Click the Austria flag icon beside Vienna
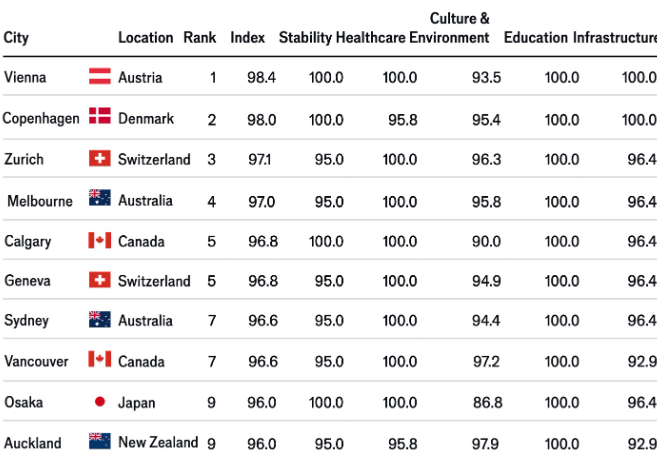The image size is (657, 463). [x=100, y=76]
